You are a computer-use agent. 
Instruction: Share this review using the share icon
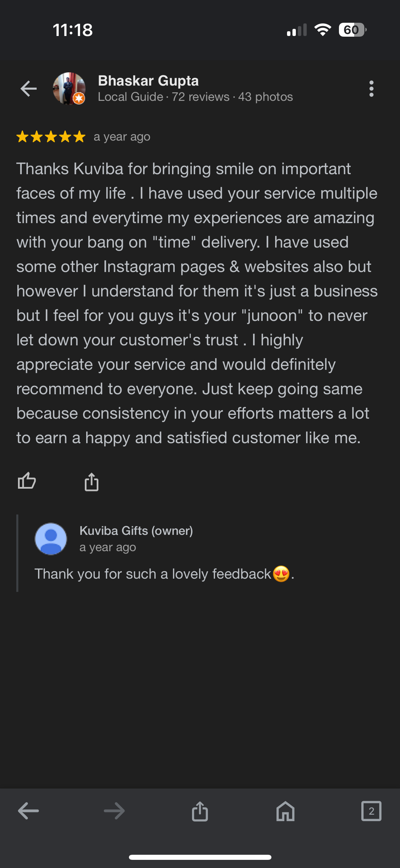(92, 482)
